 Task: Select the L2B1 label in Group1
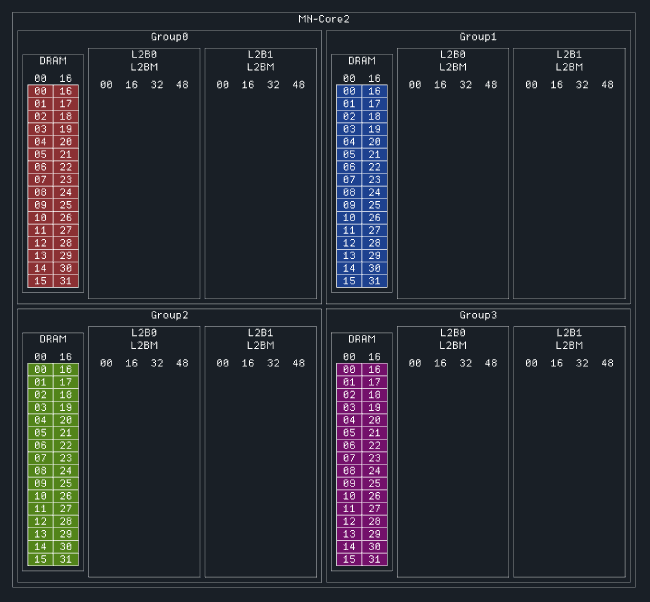(x=569, y=55)
